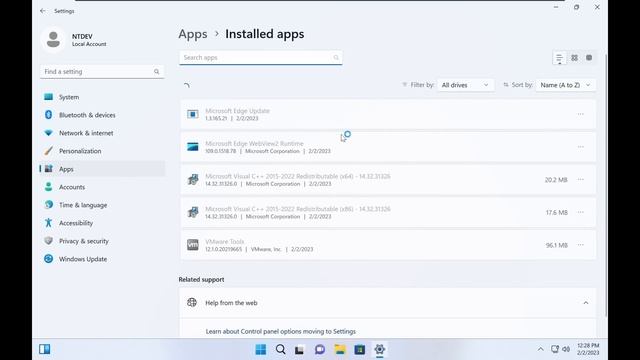
Task: Select Apps in the sidebar
Action: pos(102,169)
